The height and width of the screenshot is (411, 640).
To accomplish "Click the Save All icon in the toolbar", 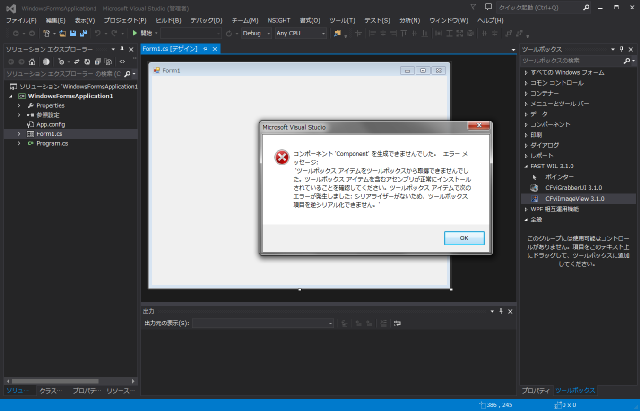I will coord(83,33).
